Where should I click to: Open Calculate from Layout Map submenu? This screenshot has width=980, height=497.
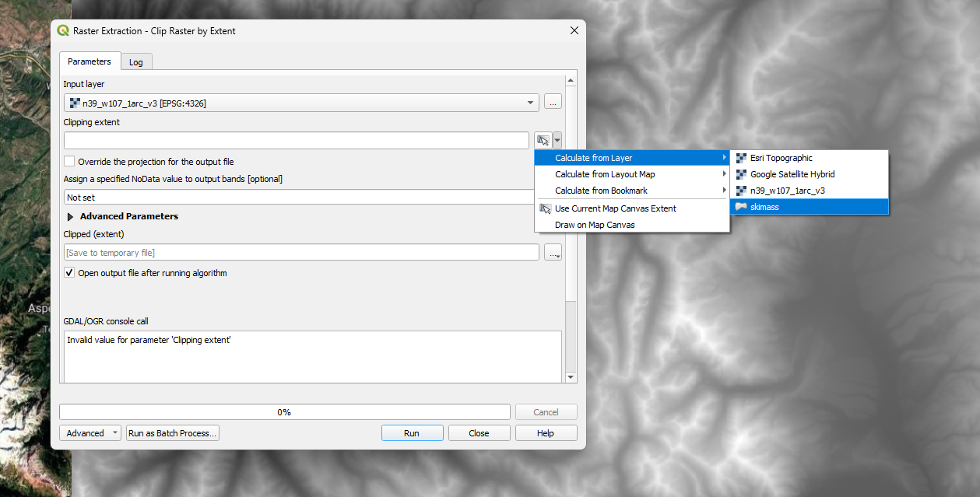pyautogui.click(x=604, y=174)
